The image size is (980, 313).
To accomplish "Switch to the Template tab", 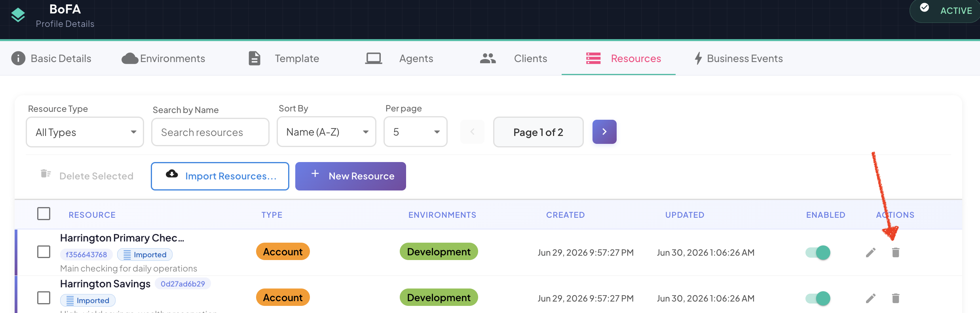I will pyautogui.click(x=283, y=58).
